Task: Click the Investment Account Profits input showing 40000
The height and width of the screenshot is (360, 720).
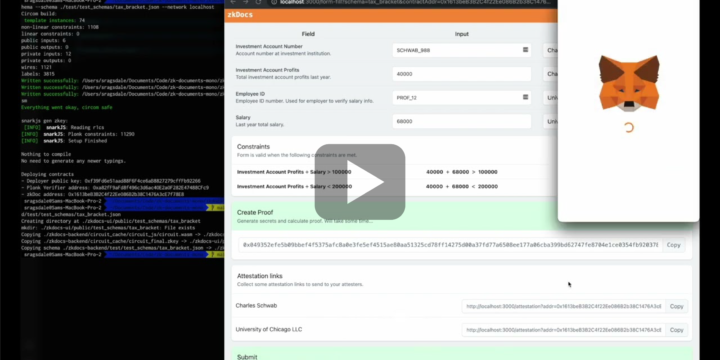Action: (461, 74)
